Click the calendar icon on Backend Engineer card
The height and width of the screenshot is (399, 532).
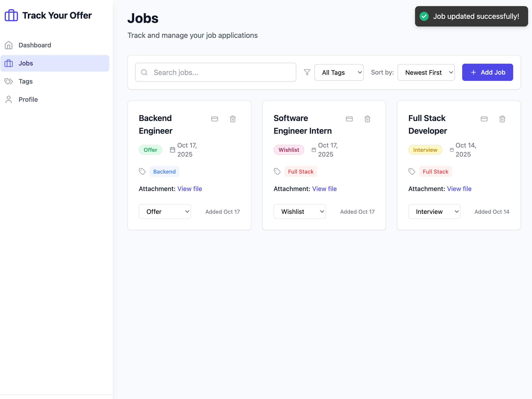tap(172, 150)
